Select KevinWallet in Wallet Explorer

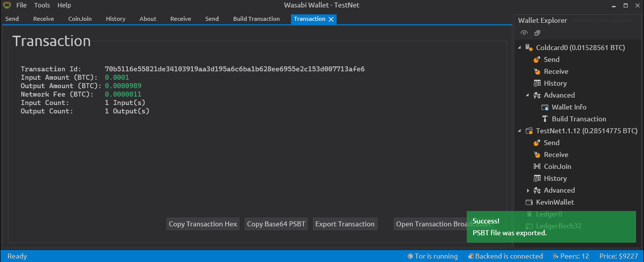[x=555, y=202]
